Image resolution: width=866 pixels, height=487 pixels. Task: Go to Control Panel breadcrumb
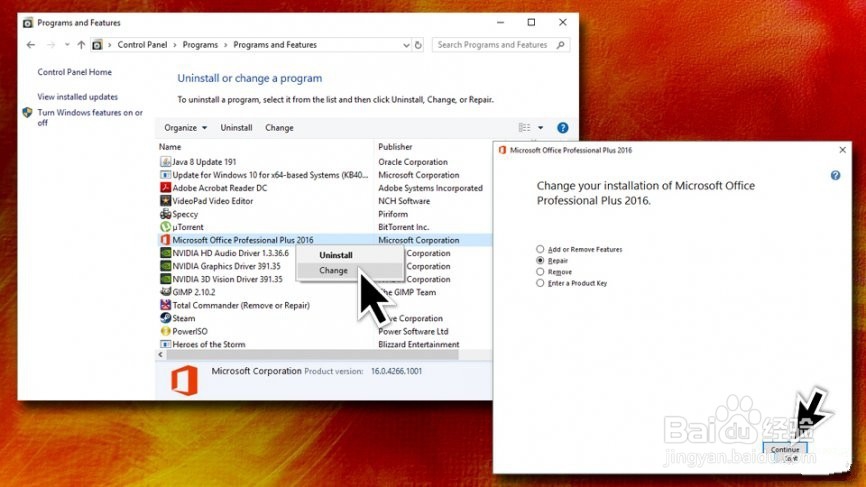(142, 45)
